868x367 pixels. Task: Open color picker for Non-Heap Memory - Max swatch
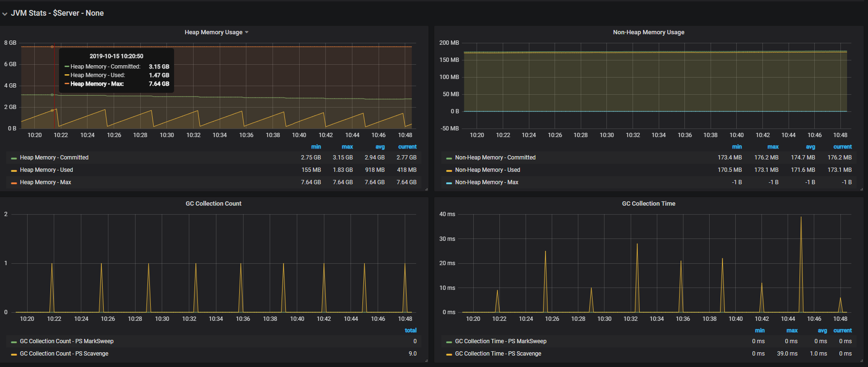pyautogui.click(x=449, y=183)
